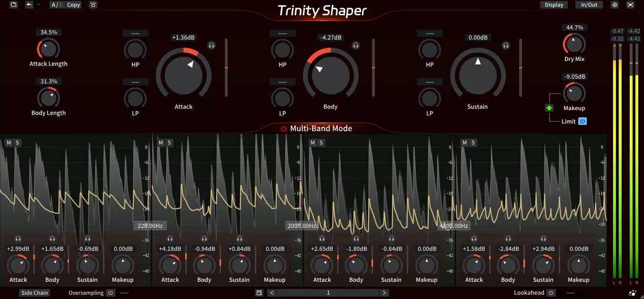The width and height of the screenshot is (644, 299).
Task: Solo-listen the main Attack headphone icon
Action: (211, 45)
